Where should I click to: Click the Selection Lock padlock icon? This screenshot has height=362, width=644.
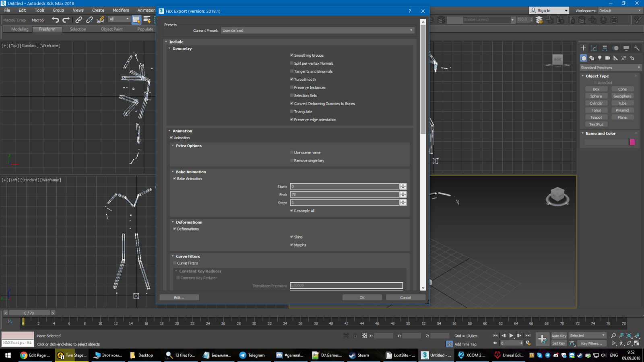click(x=355, y=335)
